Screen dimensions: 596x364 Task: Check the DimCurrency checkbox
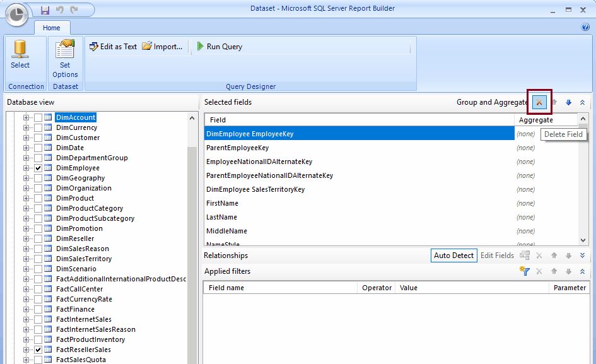tap(38, 127)
